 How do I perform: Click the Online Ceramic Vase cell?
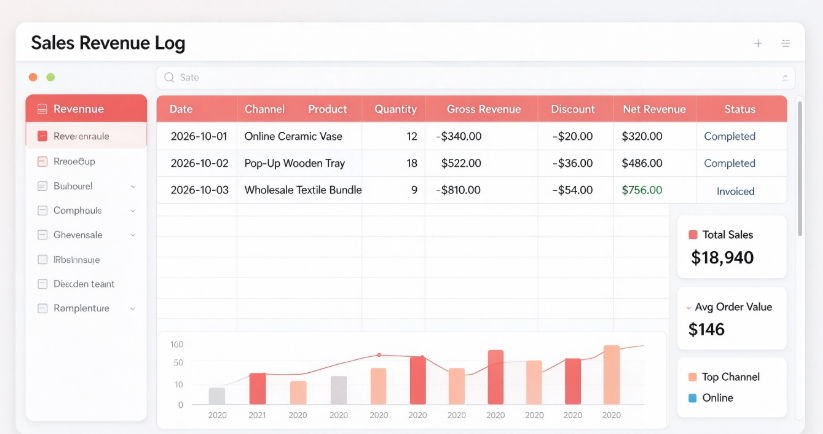pos(293,136)
